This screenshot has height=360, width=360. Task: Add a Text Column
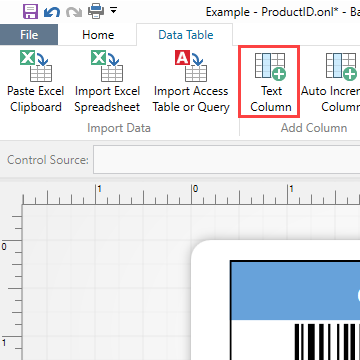tap(269, 82)
